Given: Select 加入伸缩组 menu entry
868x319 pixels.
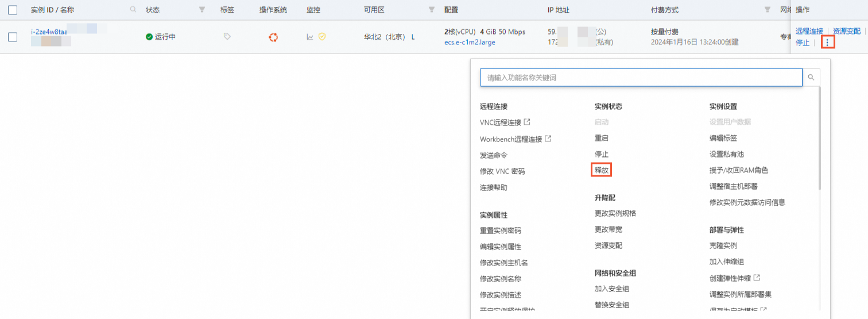Looking at the screenshot, I should (x=727, y=262).
